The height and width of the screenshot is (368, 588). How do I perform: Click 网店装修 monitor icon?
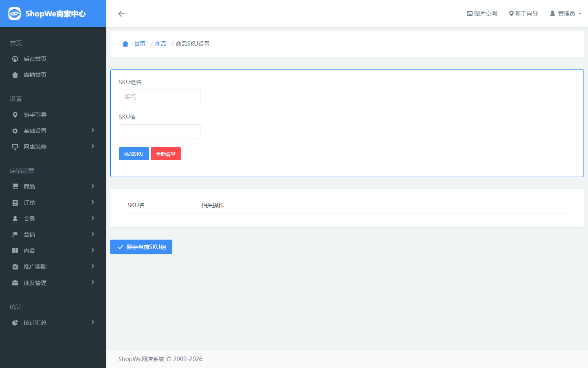(15, 147)
